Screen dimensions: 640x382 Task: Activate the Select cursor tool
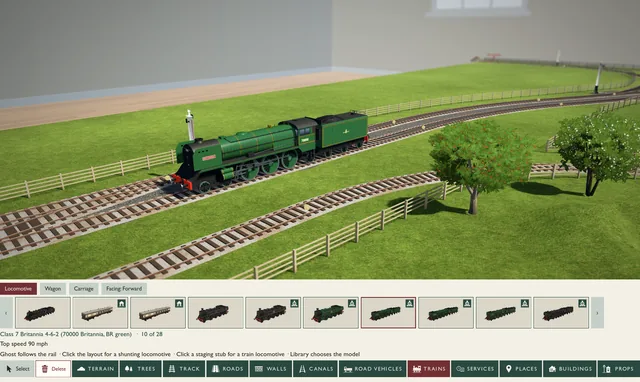point(18,369)
